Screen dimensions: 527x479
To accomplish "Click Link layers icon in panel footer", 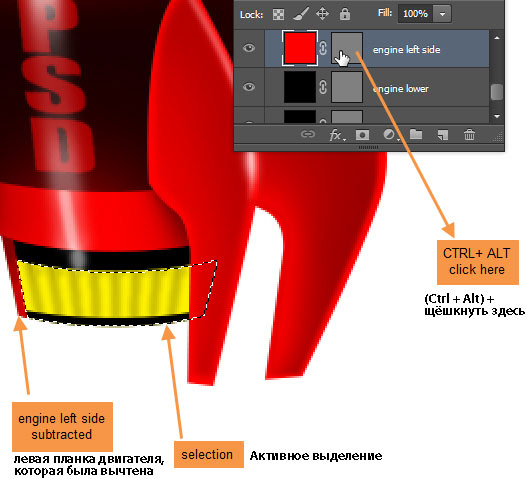I will click(308, 134).
